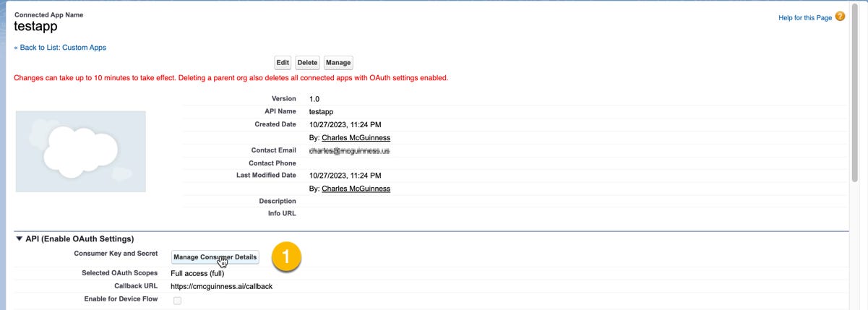The width and height of the screenshot is (868, 310).
Task: Select Created Date '10/27/2023, 11:24 PM'
Action: [x=345, y=124]
